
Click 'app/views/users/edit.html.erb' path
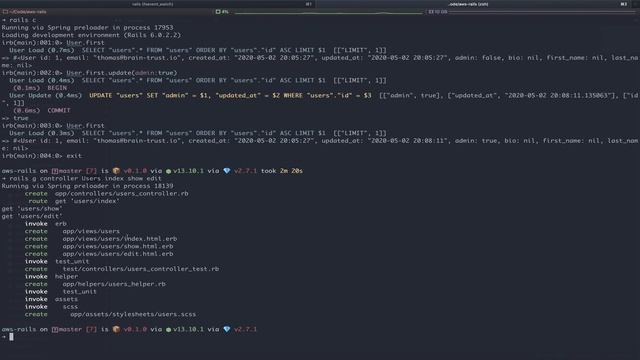click(x=118, y=254)
